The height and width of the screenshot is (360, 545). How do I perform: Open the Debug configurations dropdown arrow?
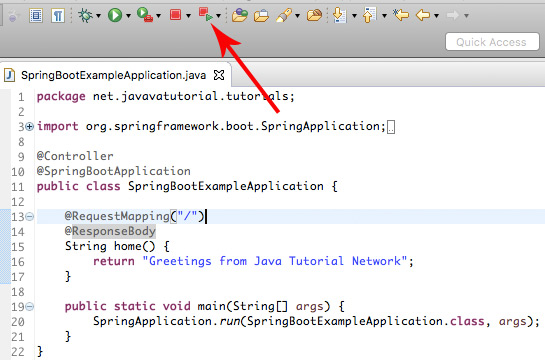[x=99, y=16]
